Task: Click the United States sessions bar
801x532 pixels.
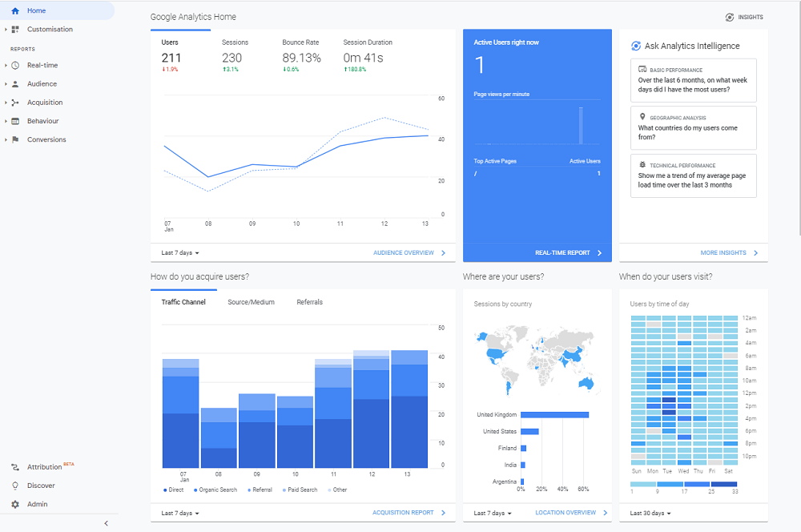Action: pyautogui.click(x=529, y=432)
